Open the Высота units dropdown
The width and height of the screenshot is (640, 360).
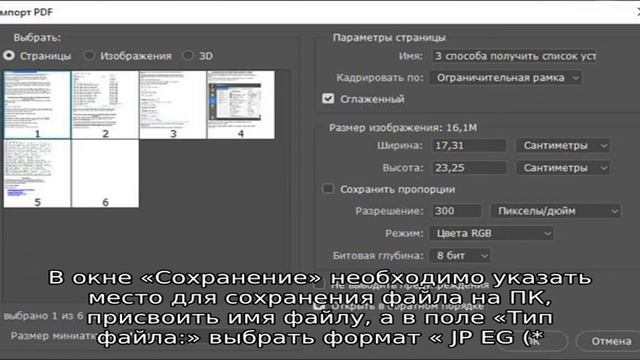point(563,168)
